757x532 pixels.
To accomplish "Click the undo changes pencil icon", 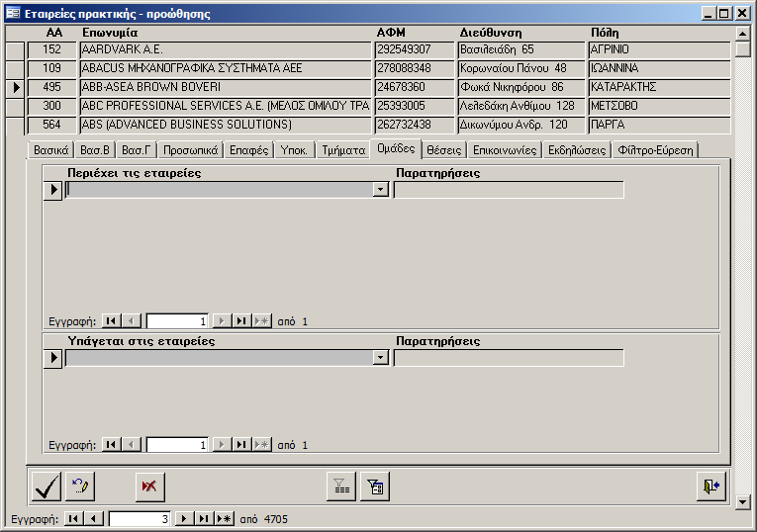I will tap(79, 487).
